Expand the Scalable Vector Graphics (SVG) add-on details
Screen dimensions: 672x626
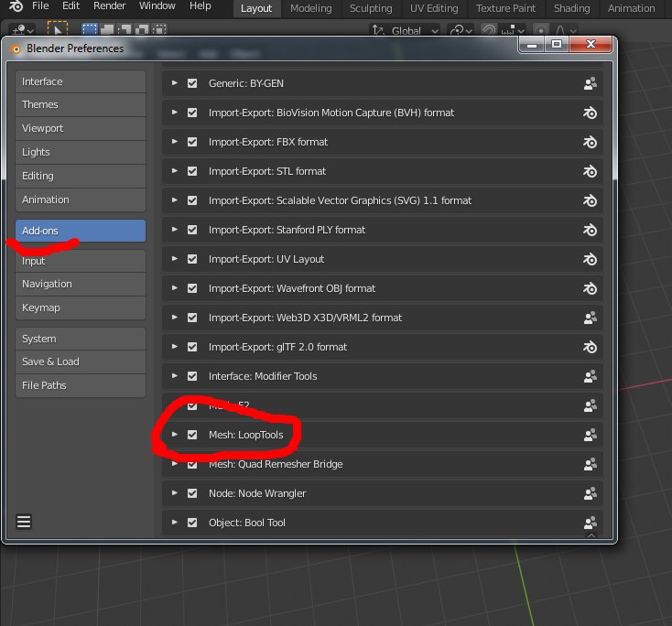pyautogui.click(x=175, y=200)
